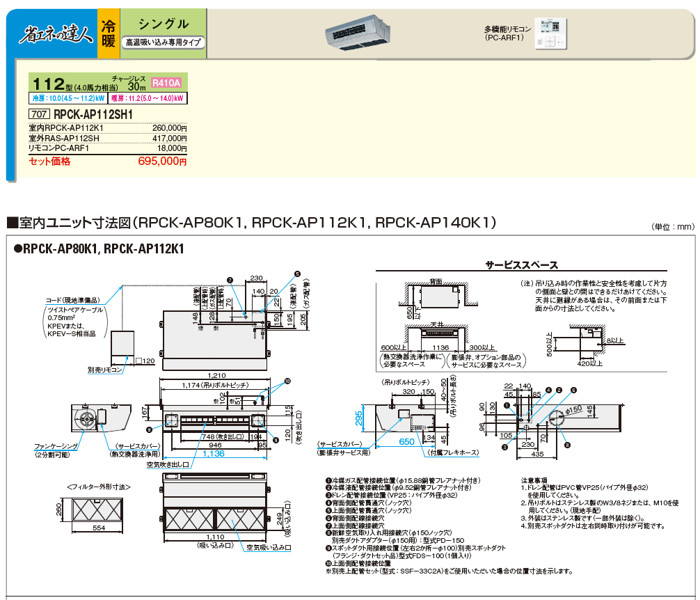Click legend item ❶冷媒ガス配管接続位置

403,480
